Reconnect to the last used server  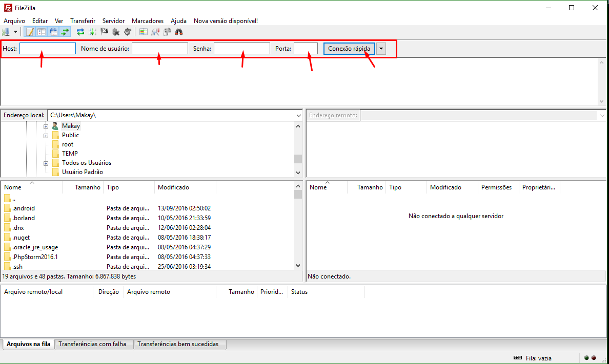(x=128, y=32)
